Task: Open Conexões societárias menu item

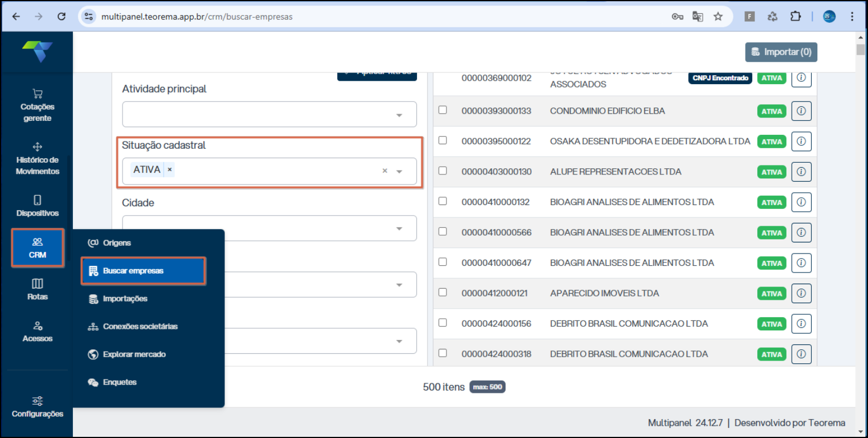Action: tap(140, 327)
